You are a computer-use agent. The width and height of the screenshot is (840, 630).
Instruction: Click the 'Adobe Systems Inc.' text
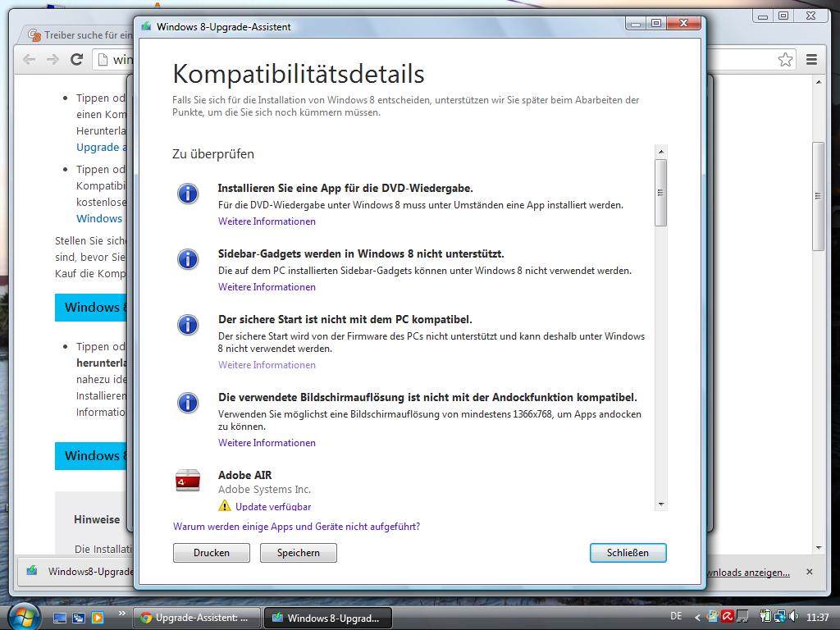tap(264, 489)
